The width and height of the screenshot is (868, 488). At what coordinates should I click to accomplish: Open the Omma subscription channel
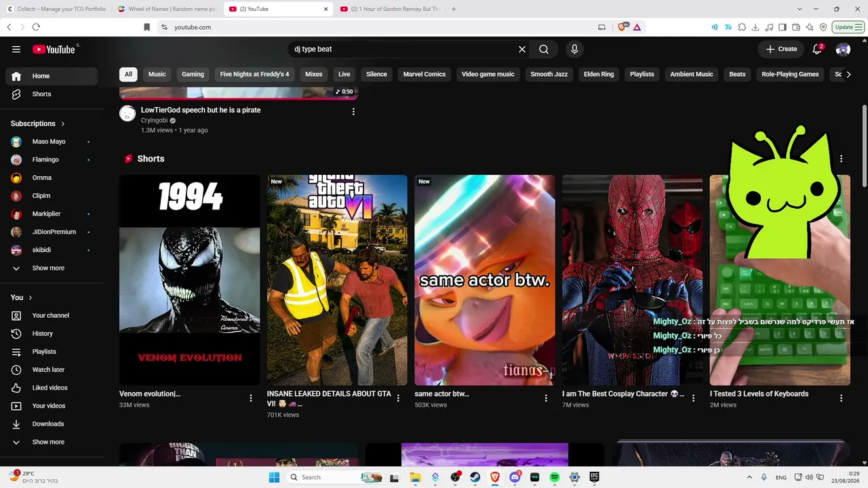52,178
